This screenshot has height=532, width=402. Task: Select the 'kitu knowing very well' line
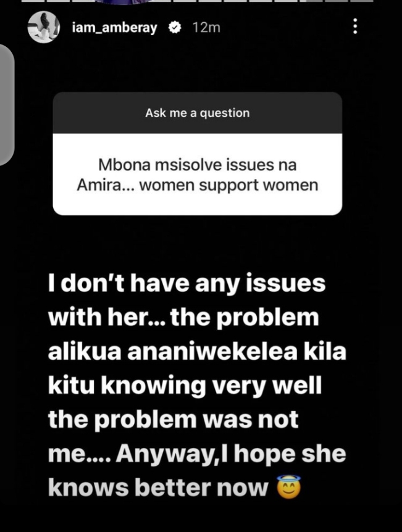point(185,386)
